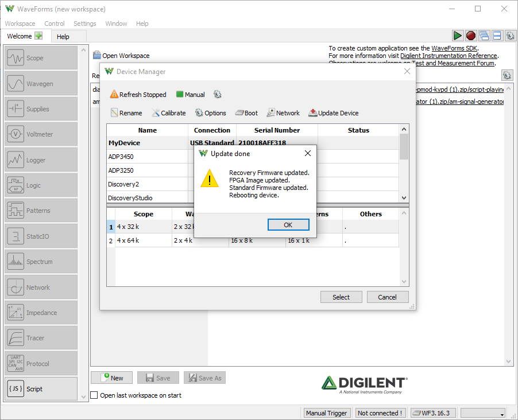Screen dimensions: 518x420
Task: Click the Not connected status button
Action: 380,413
